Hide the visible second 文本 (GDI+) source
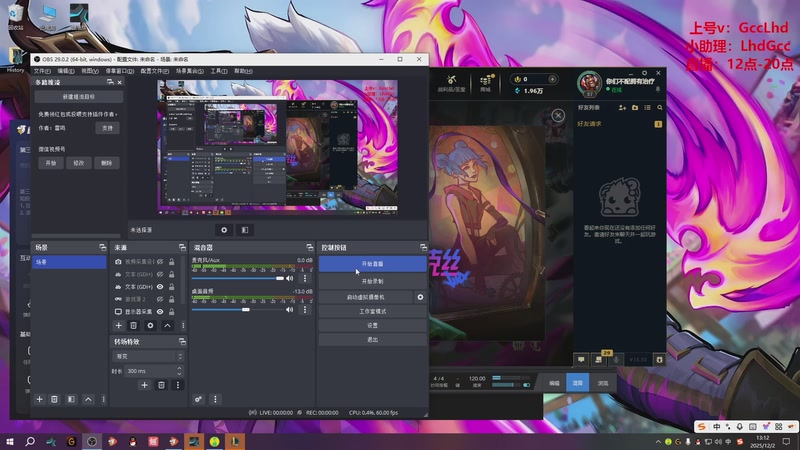 [160, 287]
